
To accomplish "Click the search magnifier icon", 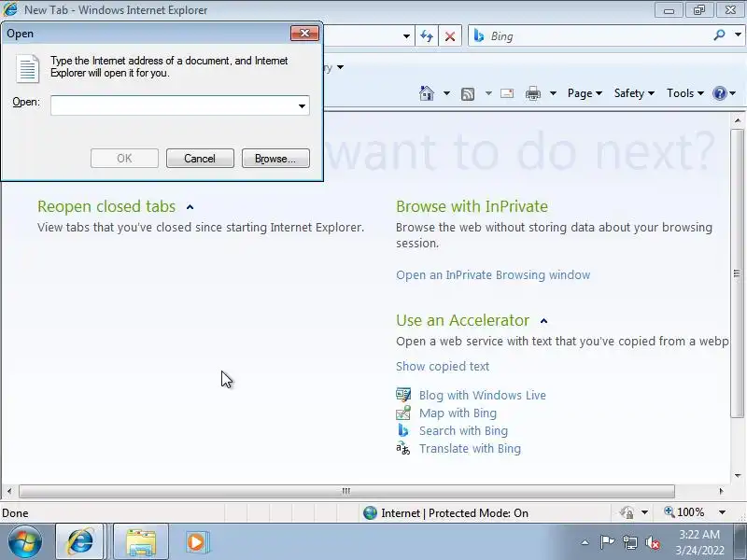I will (719, 35).
